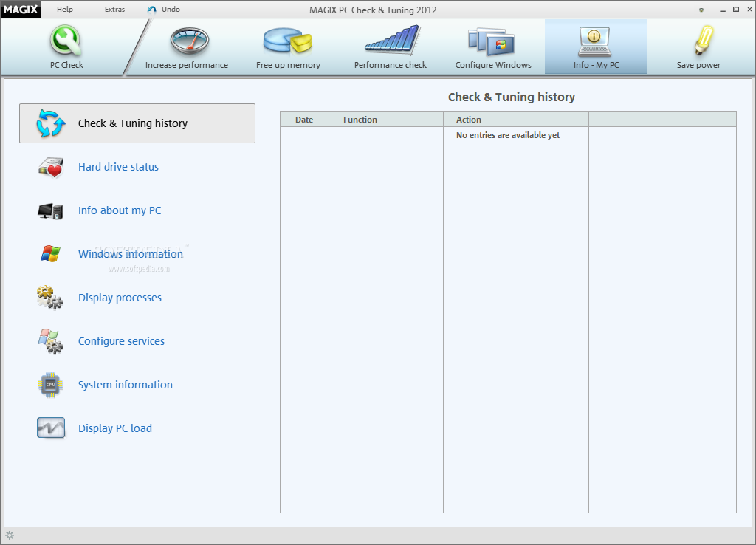Open the Help menu
Screen dimensions: 756x545
click(65, 9)
